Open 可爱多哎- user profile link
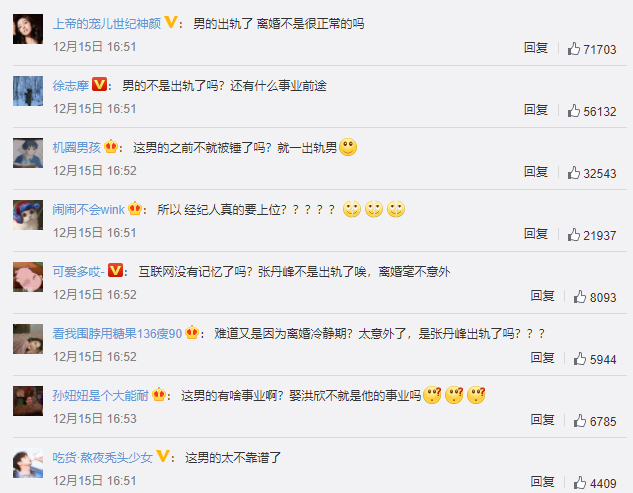This screenshot has height=493, width=633. tap(78, 271)
